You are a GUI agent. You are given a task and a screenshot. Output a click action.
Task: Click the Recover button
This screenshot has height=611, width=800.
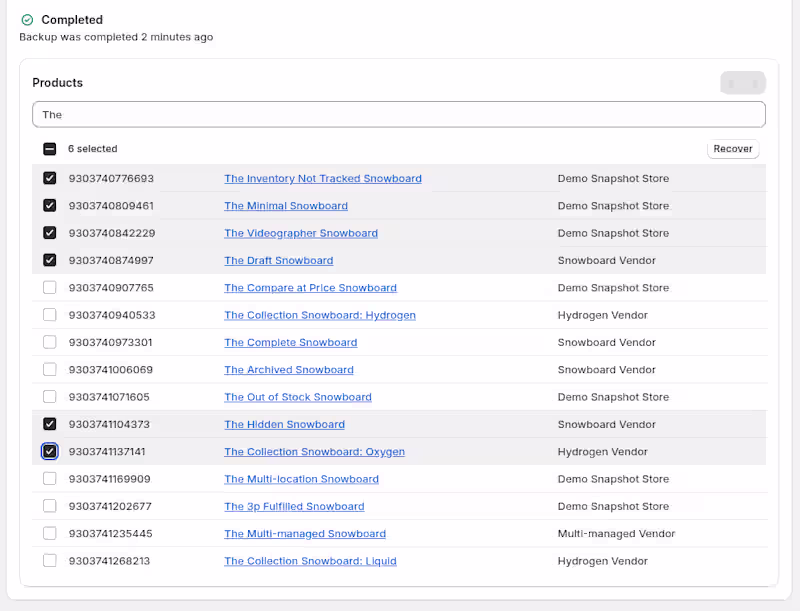pos(733,148)
